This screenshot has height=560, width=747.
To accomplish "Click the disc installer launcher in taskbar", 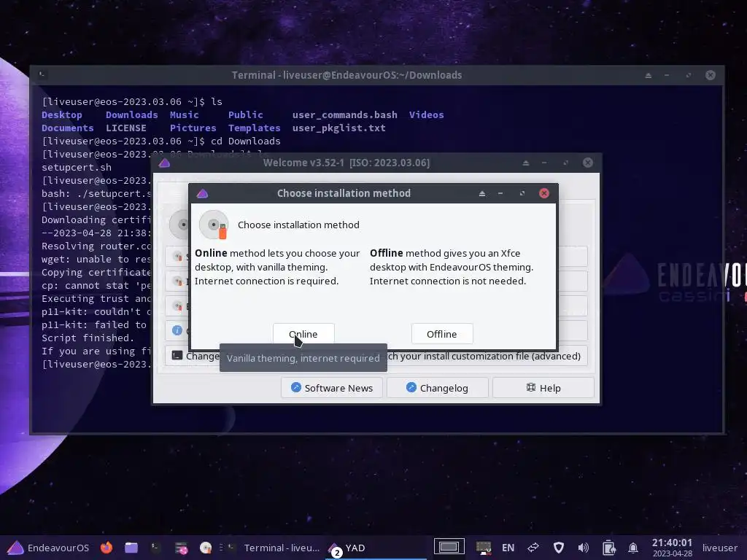I will [x=205, y=548].
